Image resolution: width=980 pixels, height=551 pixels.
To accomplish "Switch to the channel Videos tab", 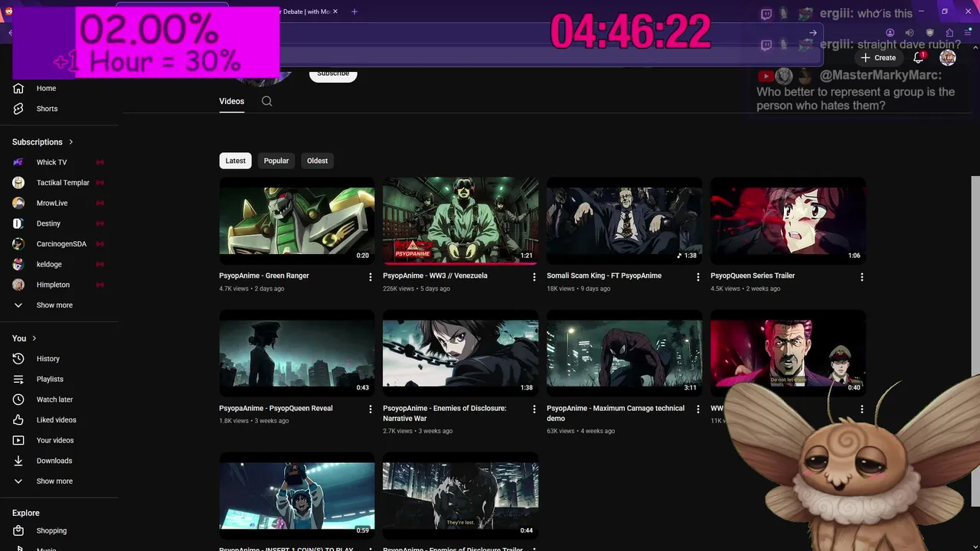I will [x=231, y=101].
